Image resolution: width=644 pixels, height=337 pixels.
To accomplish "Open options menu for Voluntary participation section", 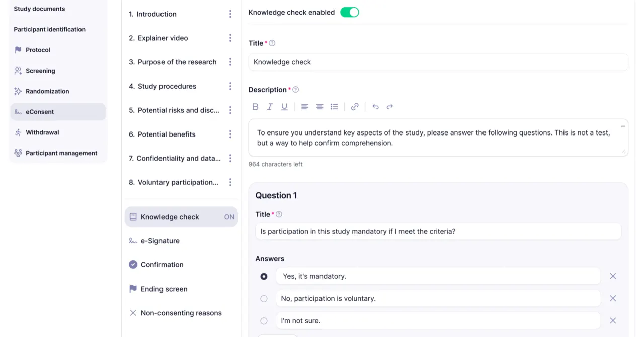I will point(230,182).
